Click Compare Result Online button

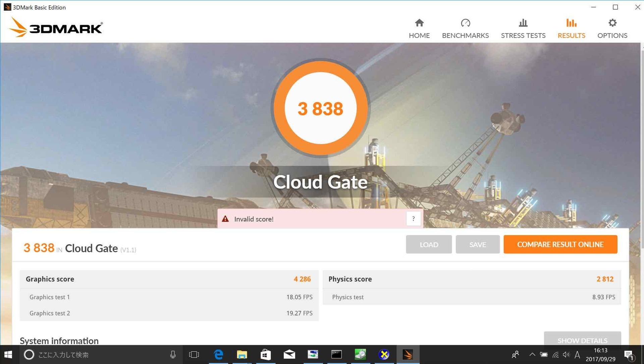[x=560, y=244]
